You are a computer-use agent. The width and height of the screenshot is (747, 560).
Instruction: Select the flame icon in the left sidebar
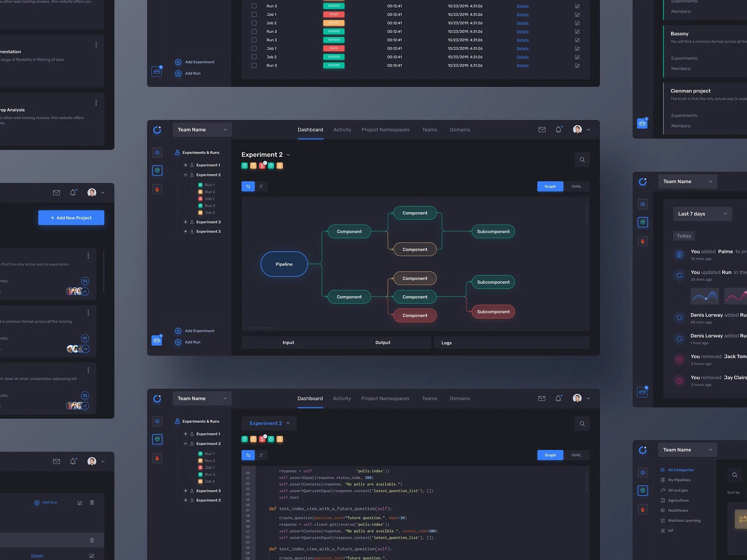(157, 189)
